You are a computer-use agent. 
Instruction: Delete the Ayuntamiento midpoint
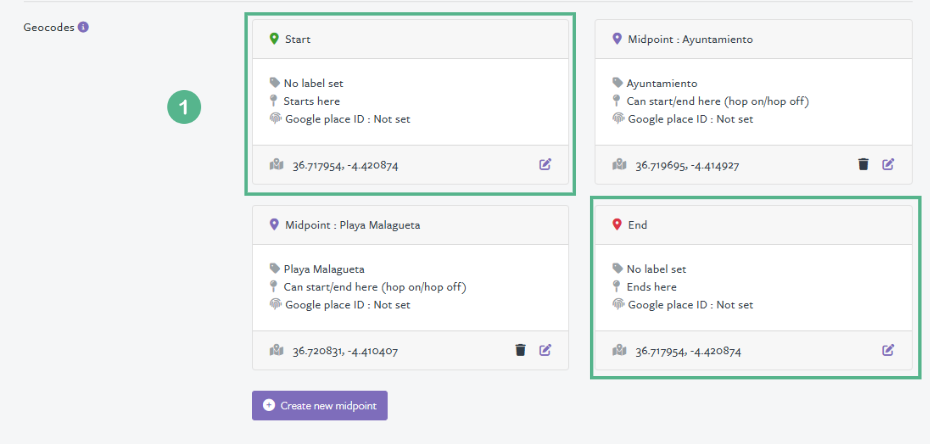tap(863, 165)
